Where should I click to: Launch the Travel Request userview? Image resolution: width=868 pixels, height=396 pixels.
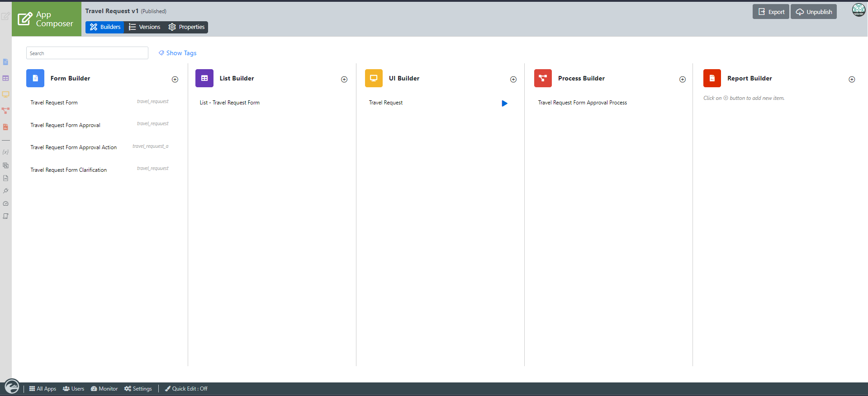click(x=504, y=104)
